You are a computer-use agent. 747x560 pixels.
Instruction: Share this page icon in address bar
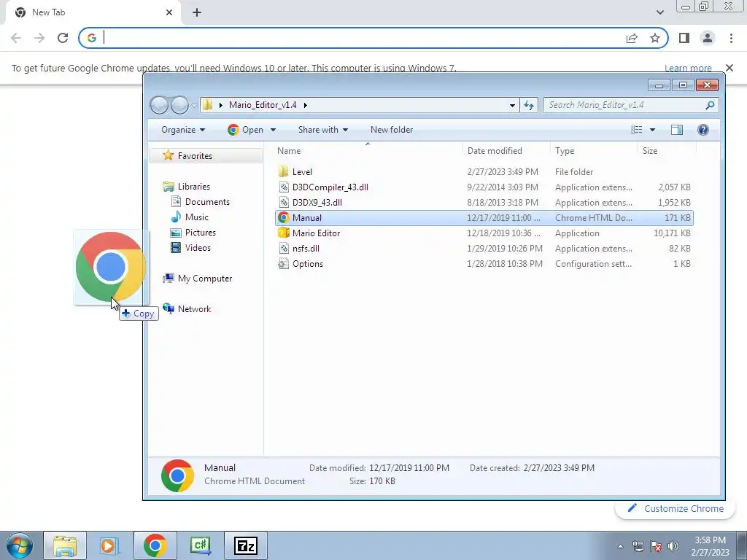tap(632, 38)
